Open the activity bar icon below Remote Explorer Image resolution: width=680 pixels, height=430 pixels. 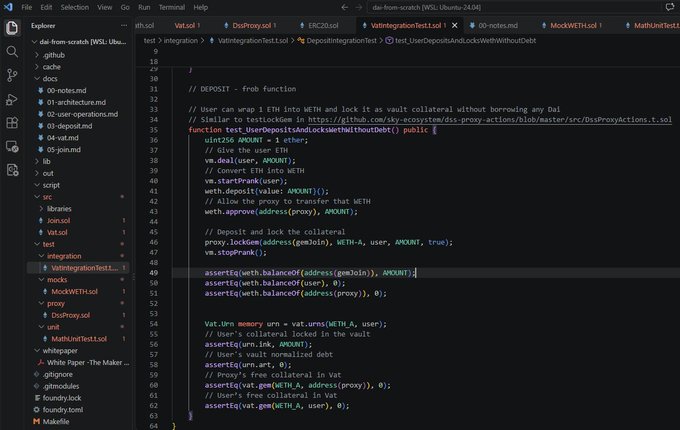click(x=12, y=170)
